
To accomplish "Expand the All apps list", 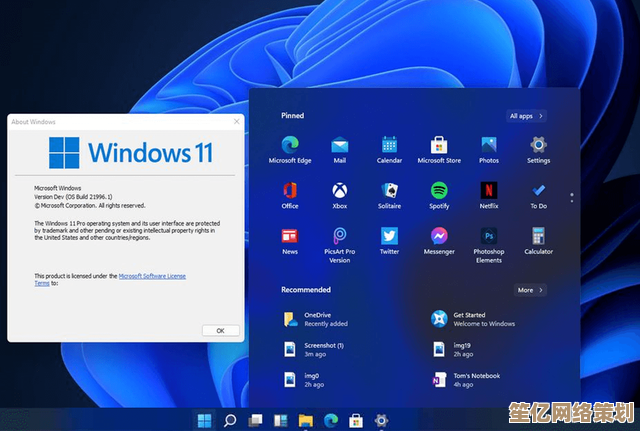I will (x=527, y=116).
